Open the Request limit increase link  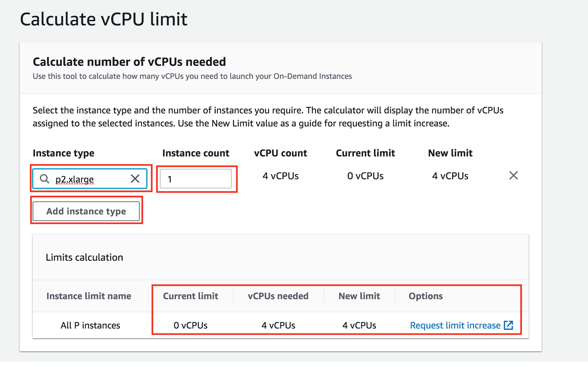[455, 325]
